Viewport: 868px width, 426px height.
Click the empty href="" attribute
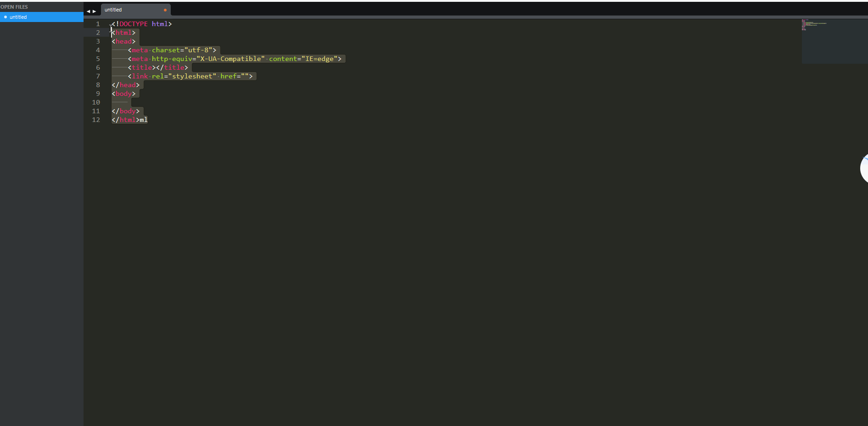(x=235, y=76)
